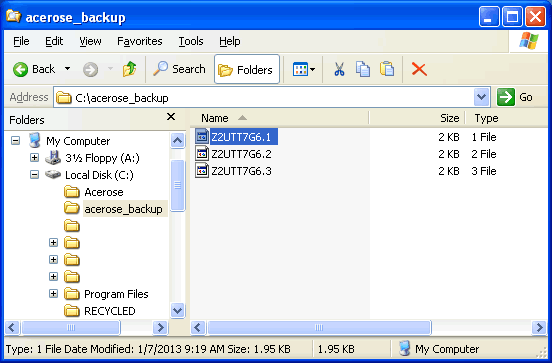Expand the Program Files folder node
The width and height of the screenshot is (552, 363).
[x=54, y=294]
